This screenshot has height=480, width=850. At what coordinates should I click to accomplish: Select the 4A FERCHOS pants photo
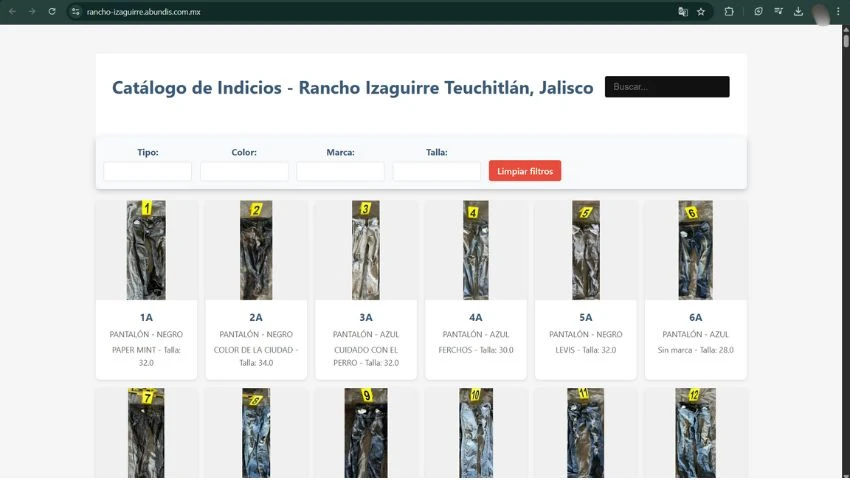point(476,249)
